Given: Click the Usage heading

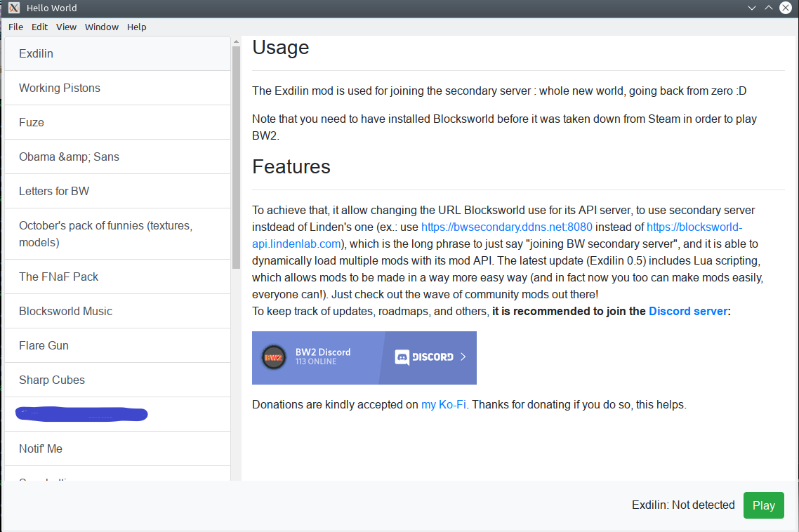Looking at the screenshot, I should tap(281, 48).
